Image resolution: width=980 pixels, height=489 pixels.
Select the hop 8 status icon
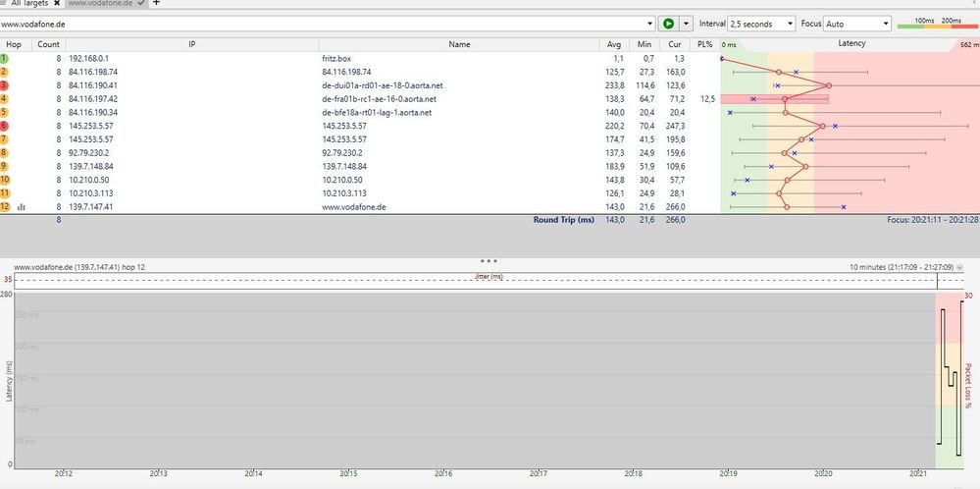click(x=4, y=152)
